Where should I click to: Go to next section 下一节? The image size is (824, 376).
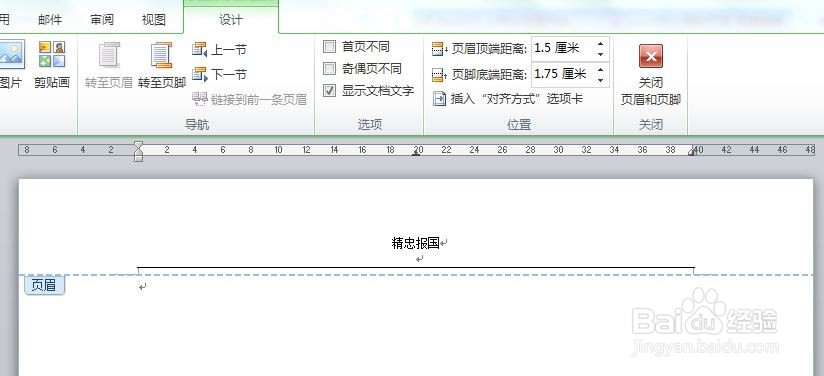219,74
